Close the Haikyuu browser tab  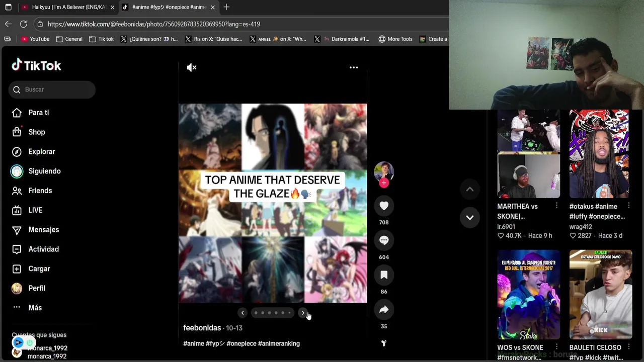click(112, 7)
